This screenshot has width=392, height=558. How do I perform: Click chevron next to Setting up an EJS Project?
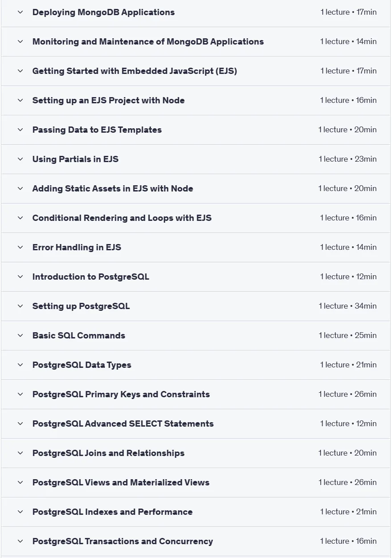20,100
